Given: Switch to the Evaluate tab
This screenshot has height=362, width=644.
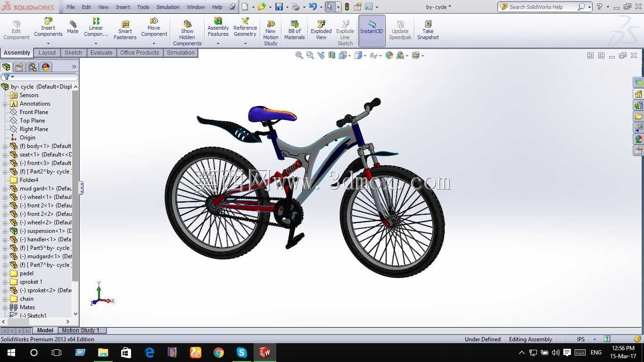Looking at the screenshot, I should pos(101,53).
